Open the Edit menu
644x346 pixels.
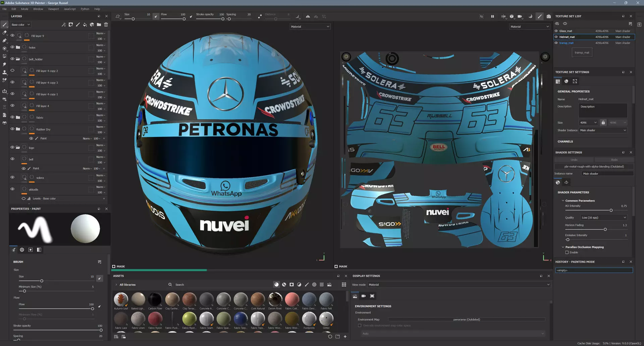14,9
